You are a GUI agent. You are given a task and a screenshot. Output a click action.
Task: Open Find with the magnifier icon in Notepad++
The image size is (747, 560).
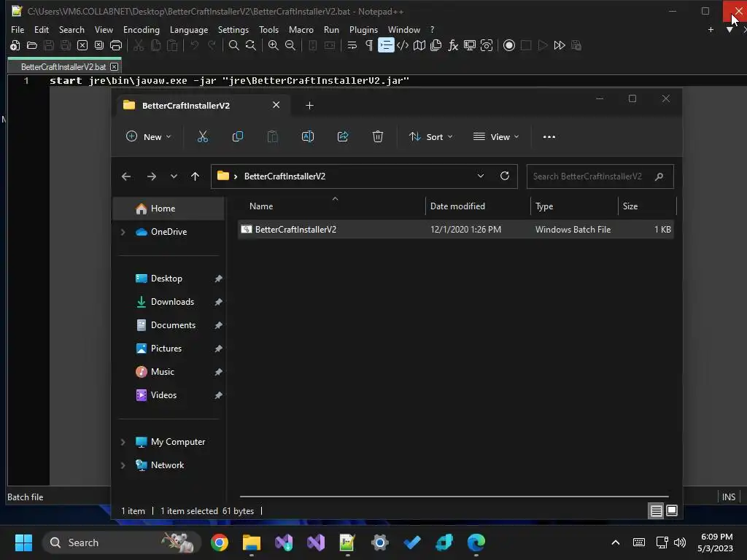click(234, 45)
